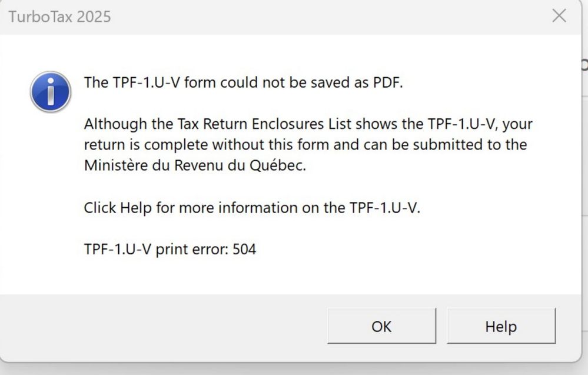Confirm the dialog using the OK button
588x375 pixels.
pyautogui.click(x=381, y=326)
